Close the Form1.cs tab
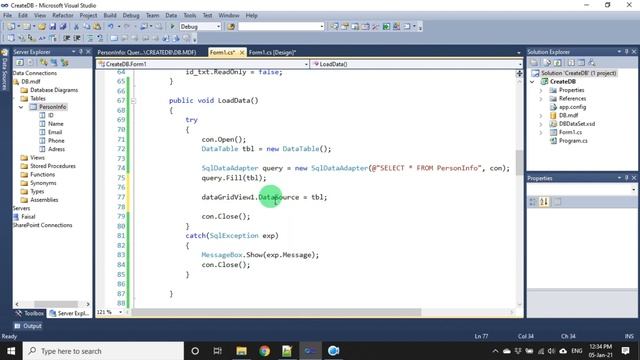640x360 pixels. [242, 52]
